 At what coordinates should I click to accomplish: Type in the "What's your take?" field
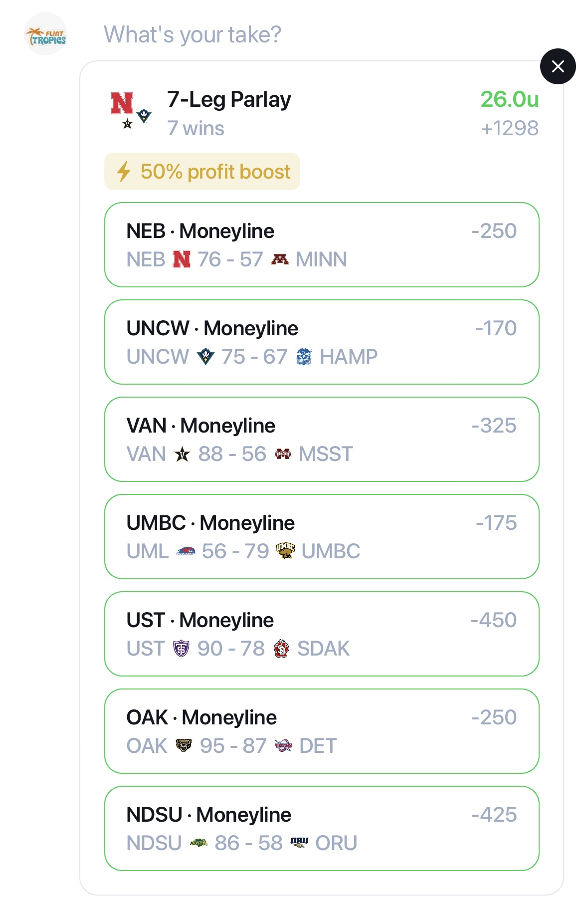point(193,35)
